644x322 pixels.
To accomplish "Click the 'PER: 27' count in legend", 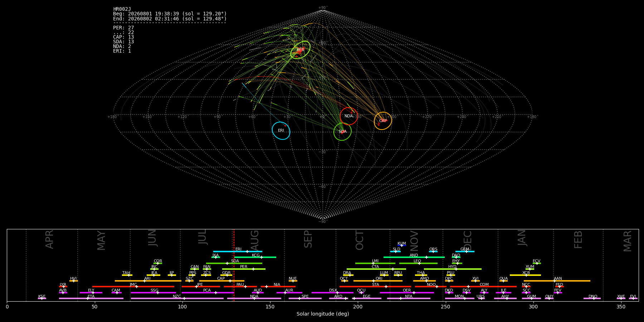I will 123,28.
